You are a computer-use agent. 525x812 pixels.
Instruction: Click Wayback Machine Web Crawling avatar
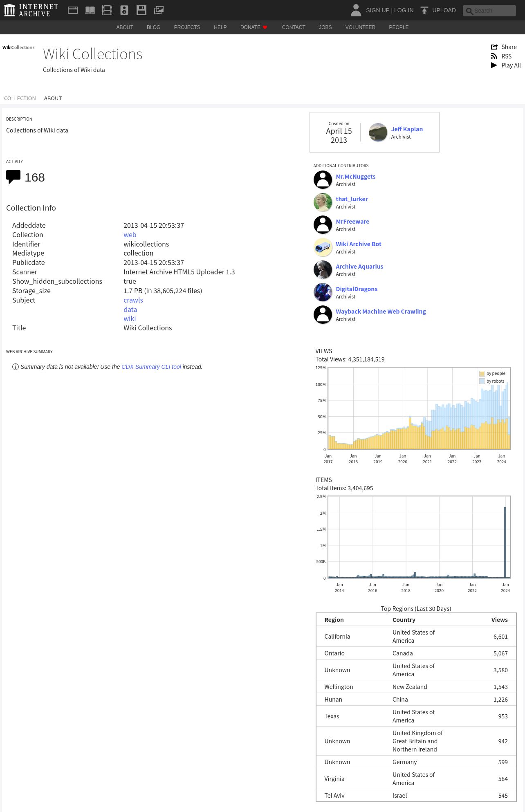click(x=323, y=315)
